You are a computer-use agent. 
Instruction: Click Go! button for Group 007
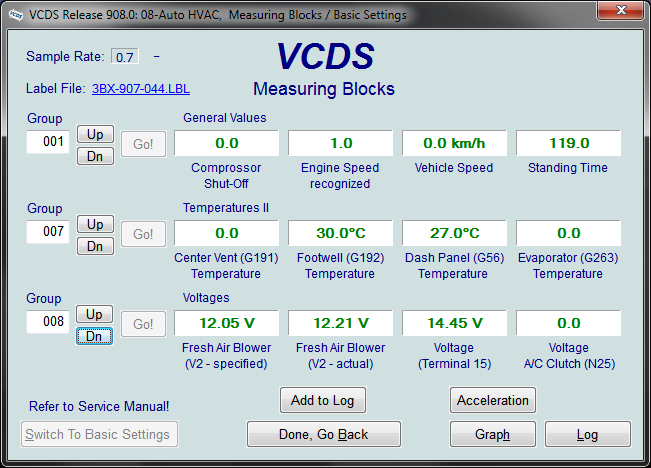tap(143, 234)
